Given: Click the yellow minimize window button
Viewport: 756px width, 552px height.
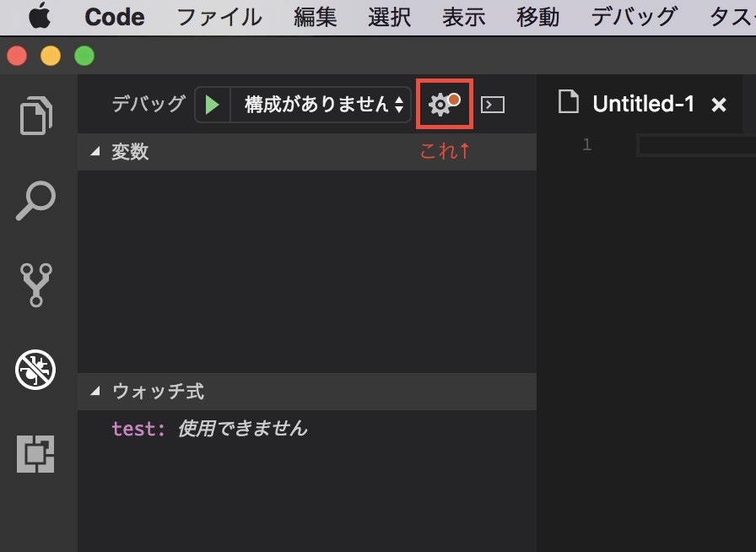Looking at the screenshot, I should click(51, 56).
